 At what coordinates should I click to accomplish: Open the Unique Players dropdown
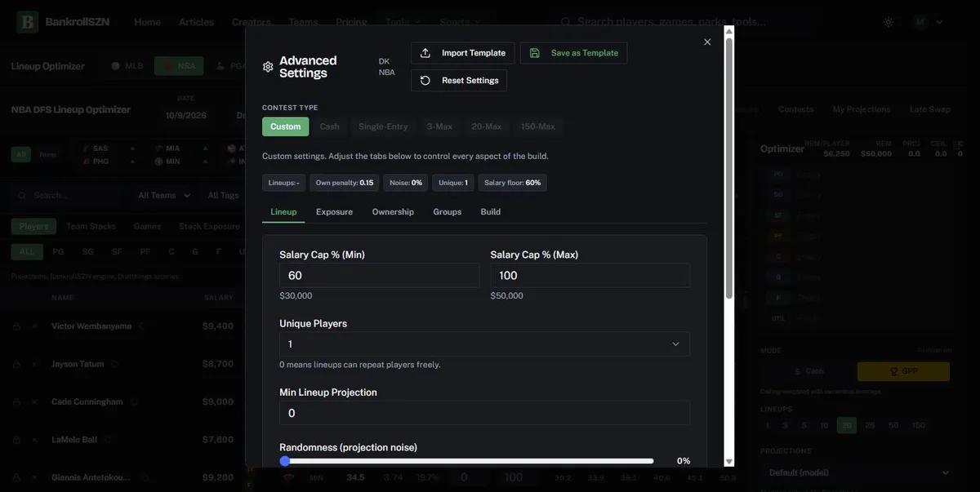click(x=484, y=344)
